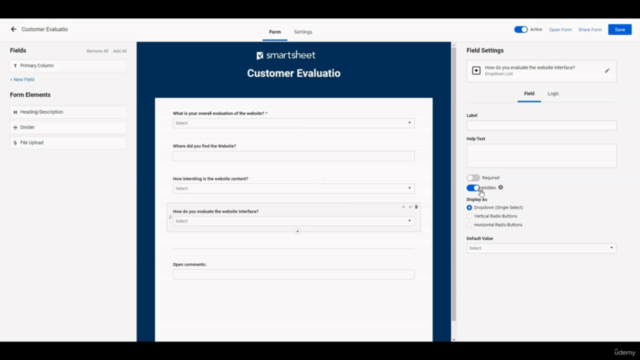Viewport: 640px width, 360px height.
Task: Click the Divider element icon
Action: tap(15, 127)
